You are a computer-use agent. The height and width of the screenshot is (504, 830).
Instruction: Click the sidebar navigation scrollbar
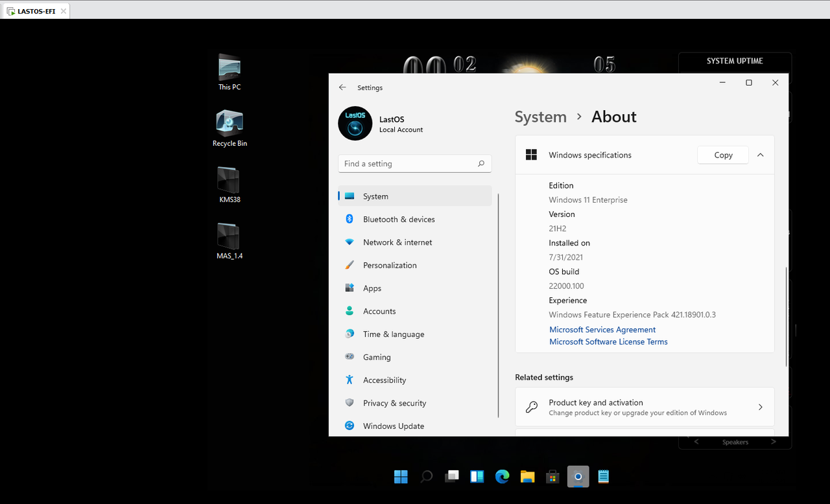(498, 304)
